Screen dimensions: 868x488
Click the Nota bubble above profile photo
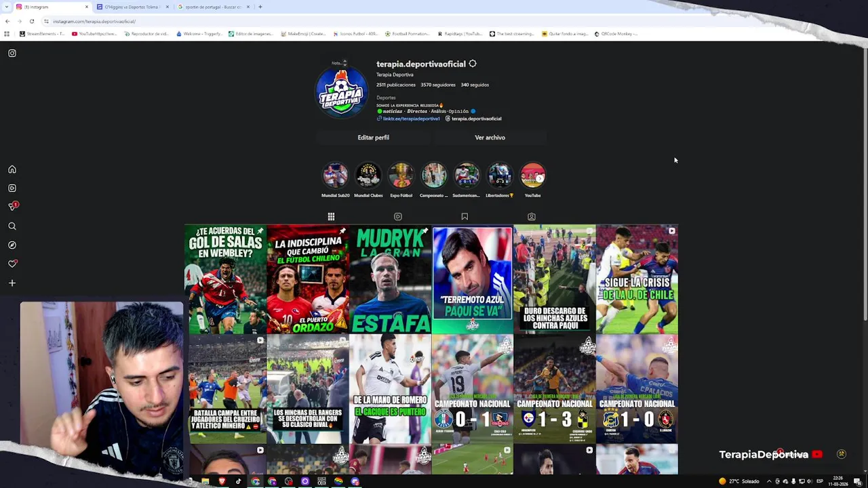coord(338,63)
